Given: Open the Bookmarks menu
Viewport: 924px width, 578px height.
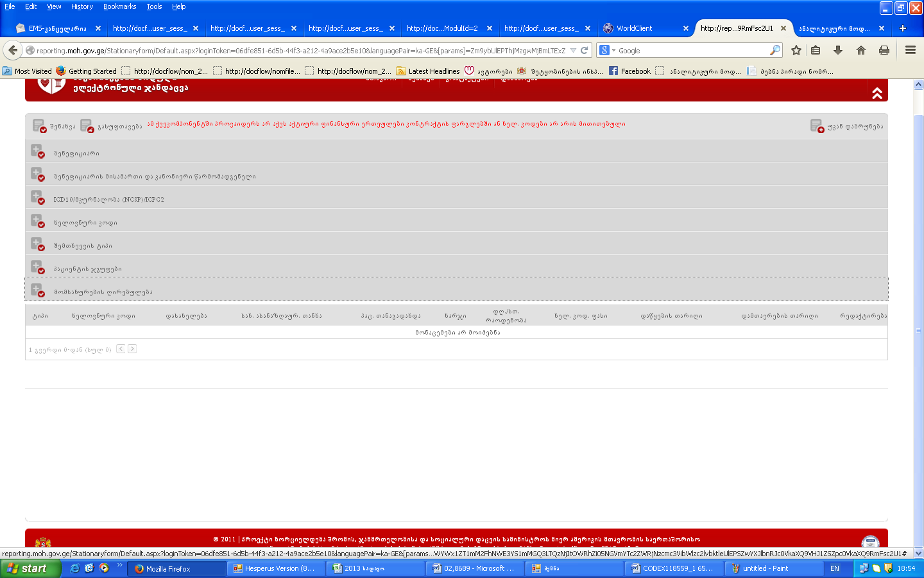Looking at the screenshot, I should (x=119, y=6).
